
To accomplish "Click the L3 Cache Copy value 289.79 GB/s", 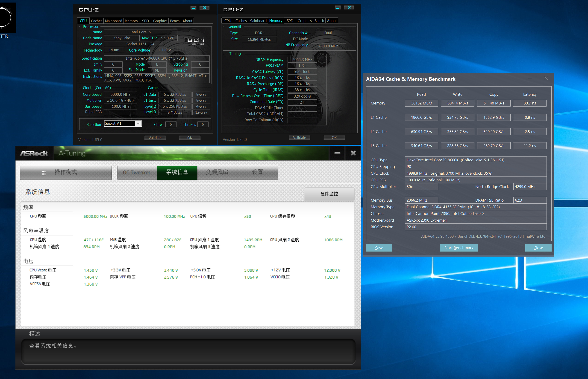I will coord(494,146).
